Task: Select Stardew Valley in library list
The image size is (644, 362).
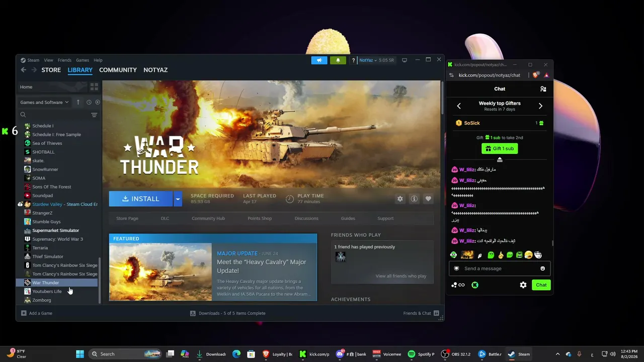Action: click(x=58, y=204)
